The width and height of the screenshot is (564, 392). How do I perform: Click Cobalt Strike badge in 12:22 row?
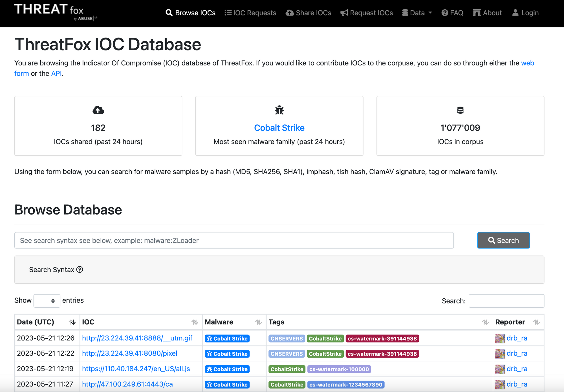point(227,354)
